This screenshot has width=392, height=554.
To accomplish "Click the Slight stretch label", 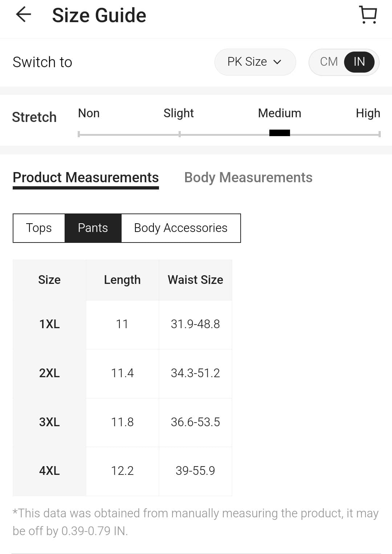I will [x=179, y=113].
